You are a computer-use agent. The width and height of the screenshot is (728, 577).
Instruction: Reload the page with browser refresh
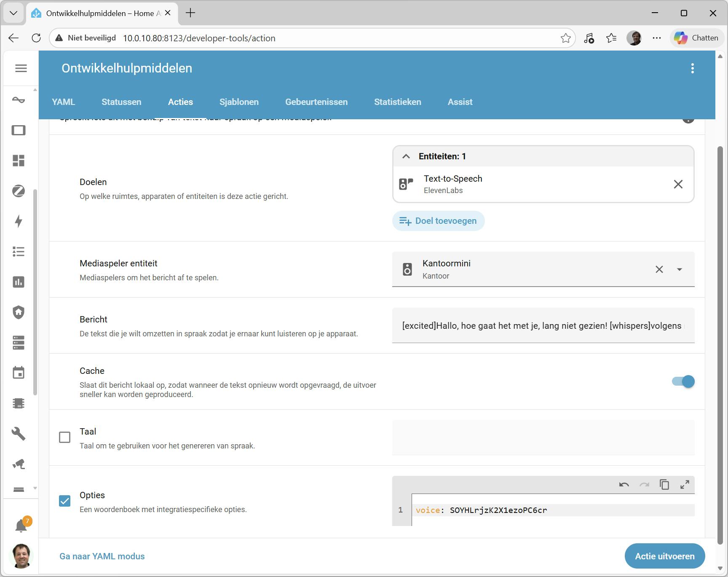pyautogui.click(x=36, y=38)
